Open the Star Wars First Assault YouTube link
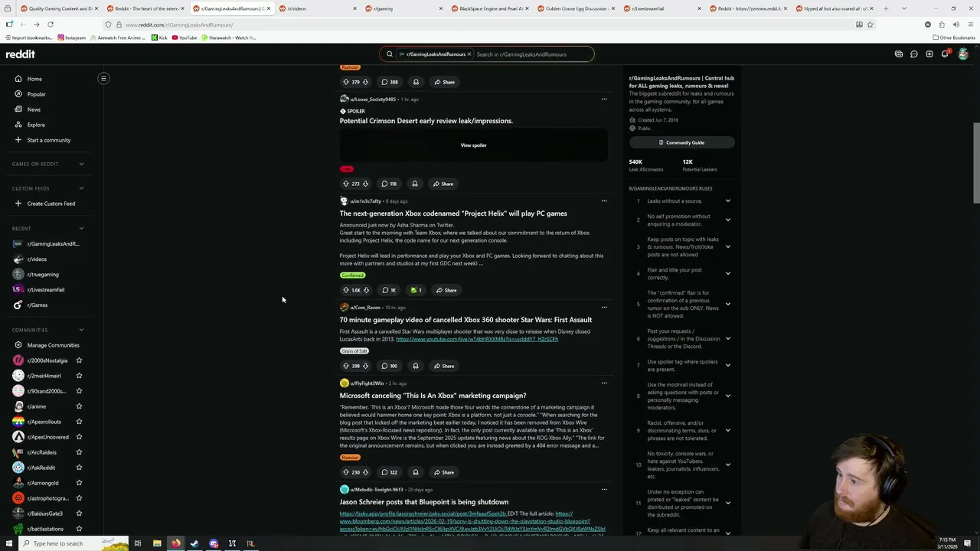The image size is (980, 551). click(477, 339)
